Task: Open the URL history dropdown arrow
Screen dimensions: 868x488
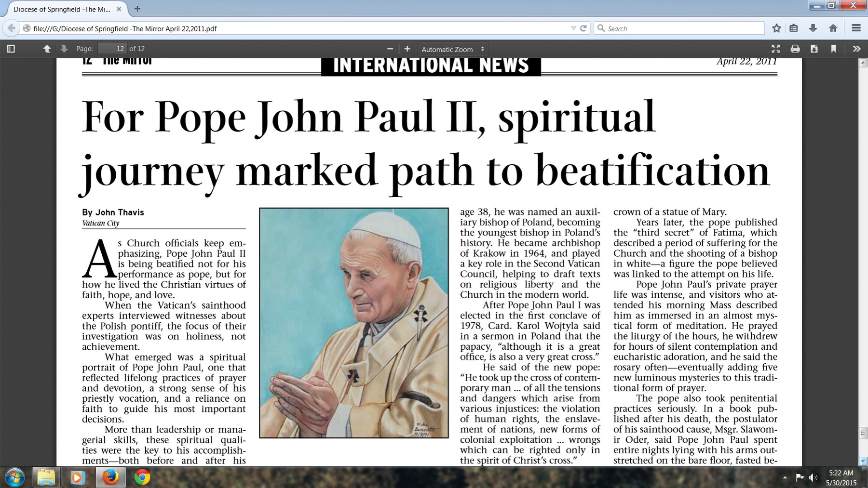Action: [x=573, y=28]
